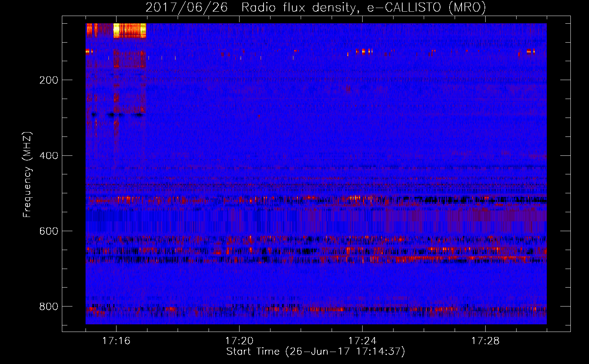Click the plot title '2017/06/26 Radio flux density, e-CALLISTO (MRO)'
This screenshot has height=364, width=589.
[x=316, y=7]
